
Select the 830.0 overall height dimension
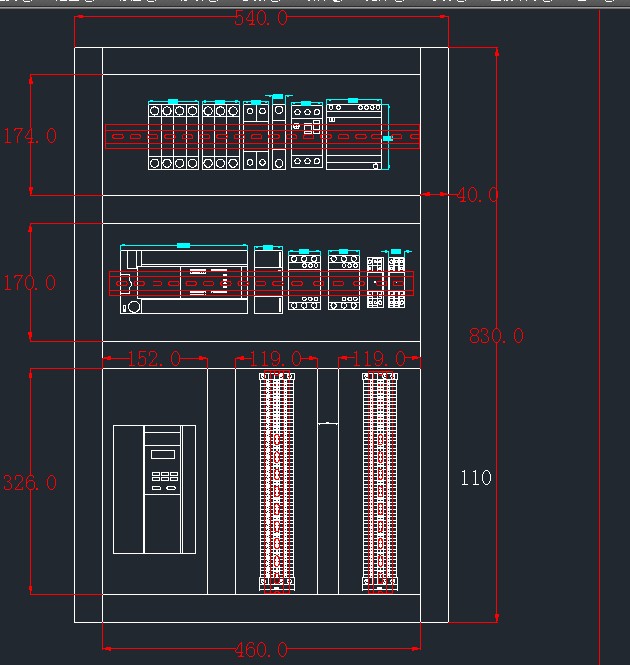coord(496,336)
